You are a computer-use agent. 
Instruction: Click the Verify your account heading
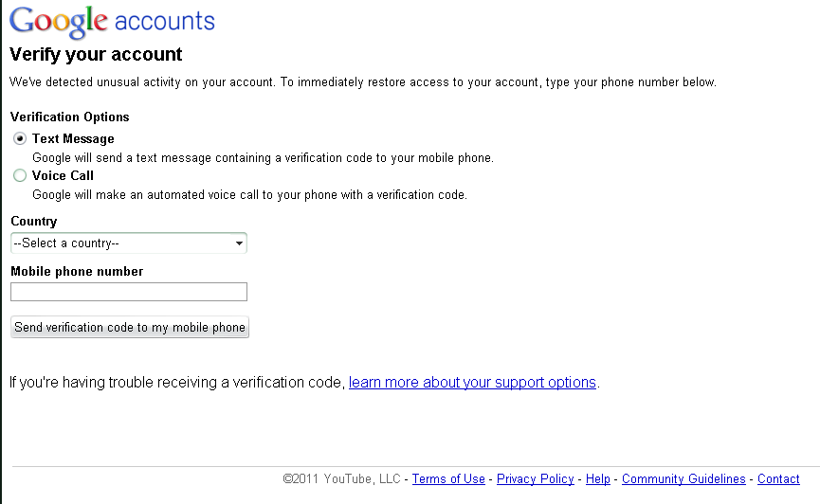[x=97, y=54]
